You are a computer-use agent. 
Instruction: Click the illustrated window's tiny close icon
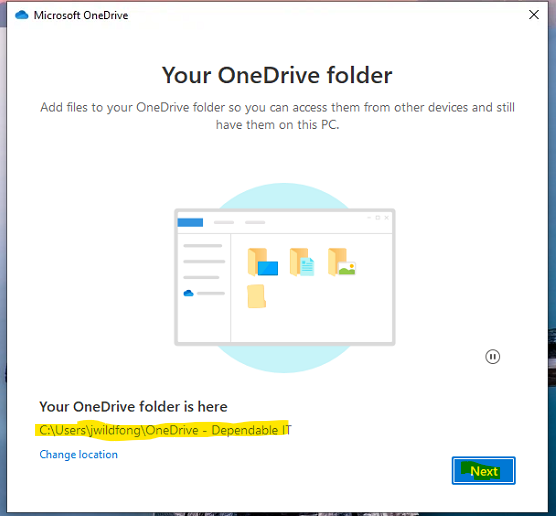pyautogui.click(x=387, y=217)
